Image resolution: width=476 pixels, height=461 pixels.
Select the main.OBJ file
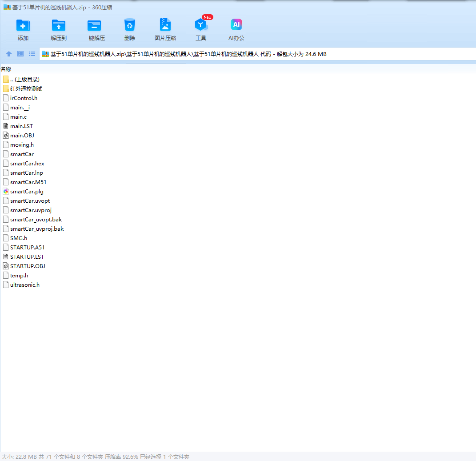click(19, 136)
